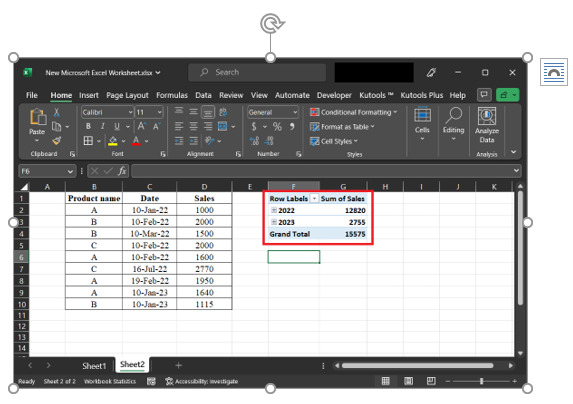The image size is (573, 404).
Task: Open Layout Options icon beside the picture
Action: click(x=554, y=72)
